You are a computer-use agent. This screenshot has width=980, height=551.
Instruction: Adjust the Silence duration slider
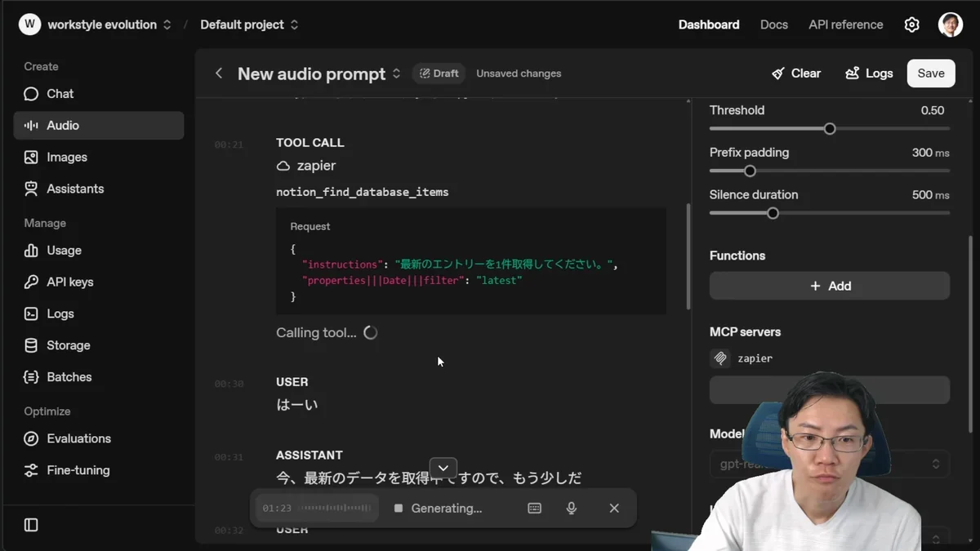[773, 214]
